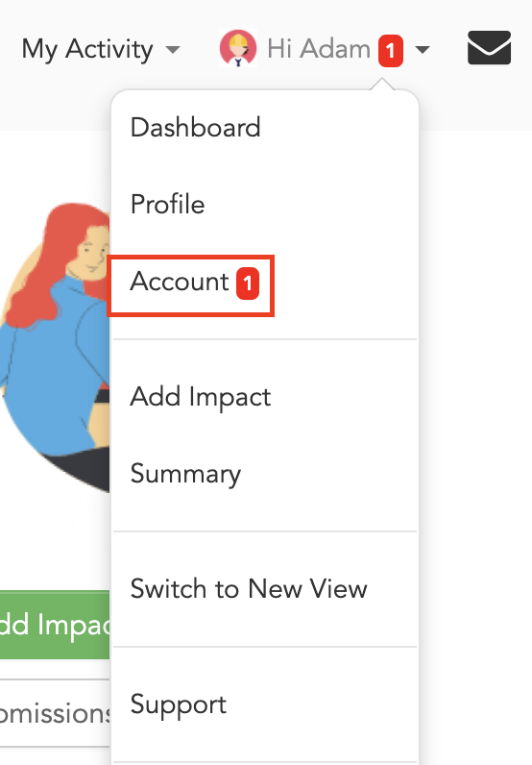This screenshot has width=532, height=765.
Task: Click the green Add Impact button
Action: click(x=55, y=625)
